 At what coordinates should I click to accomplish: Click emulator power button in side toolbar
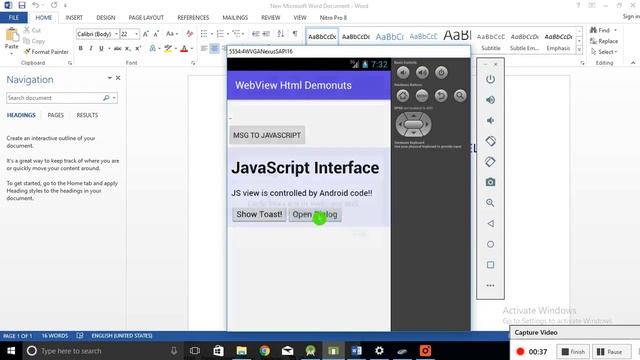pos(490,79)
